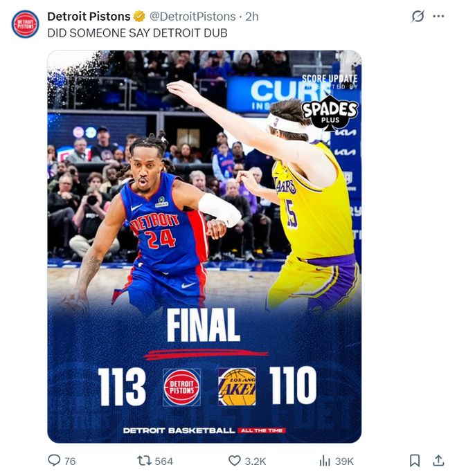Click the share upload arrow icon
This screenshot has width=457, height=476.
(x=438, y=461)
